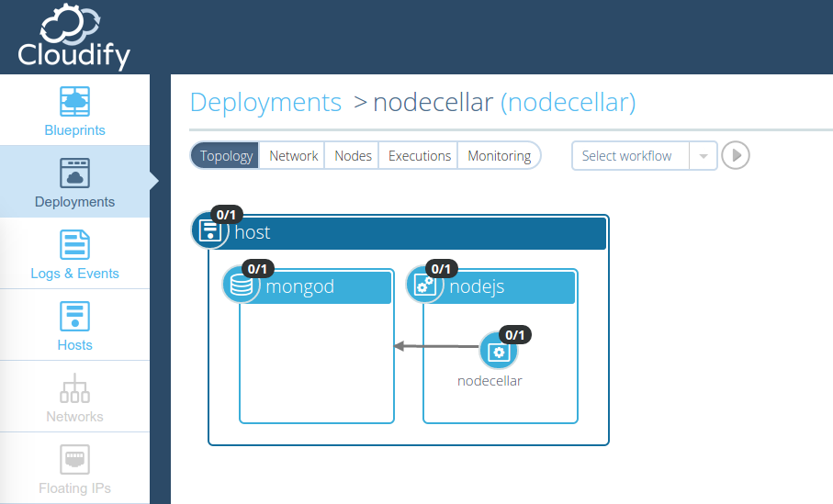Screen dimensions: 833x504
Task: Switch to the Monitoring tab
Action: pyautogui.click(x=499, y=156)
